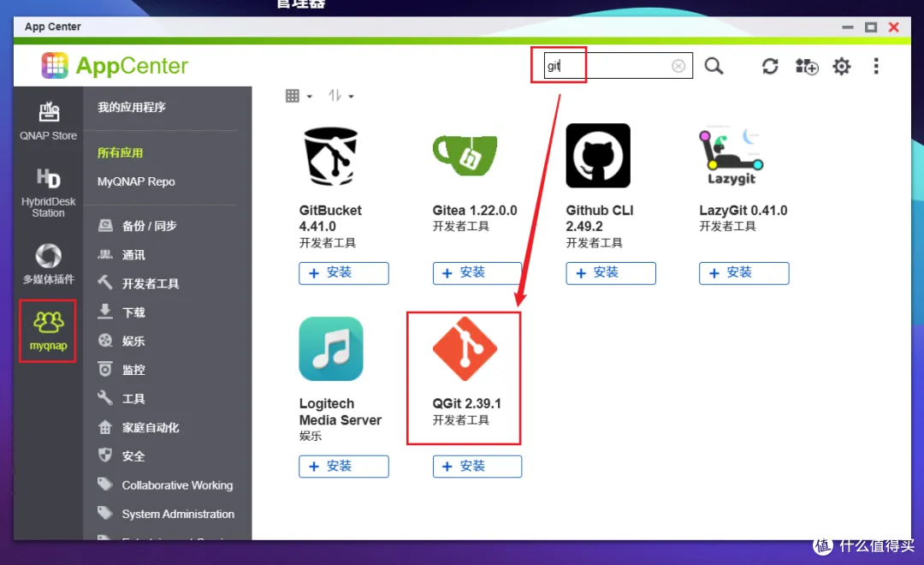The height and width of the screenshot is (565, 924).
Task: Install LazyGit 0.41.0
Action: [x=743, y=273]
